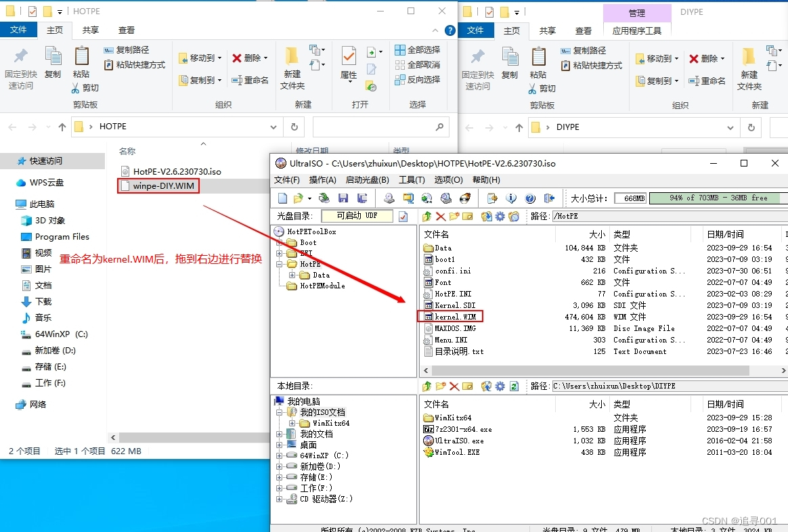Click the Exit door icon in UltraISO toolbar
Screen dimensions: 788x532
(549, 198)
